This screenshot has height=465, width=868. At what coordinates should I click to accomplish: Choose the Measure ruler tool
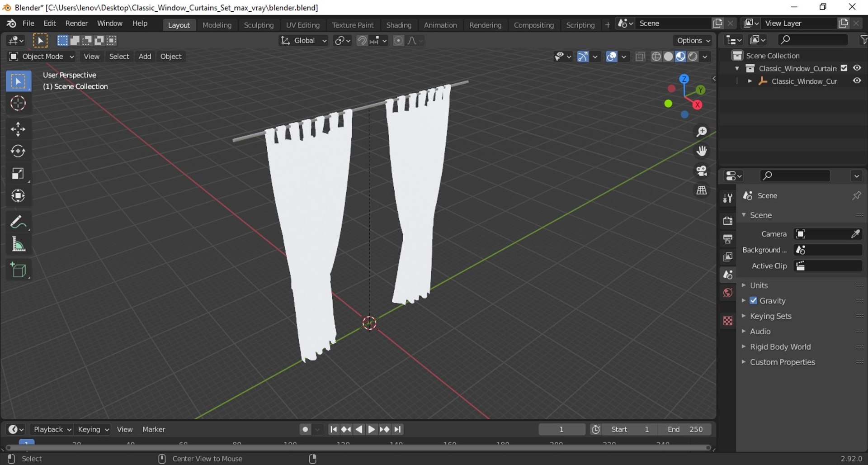click(18, 245)
